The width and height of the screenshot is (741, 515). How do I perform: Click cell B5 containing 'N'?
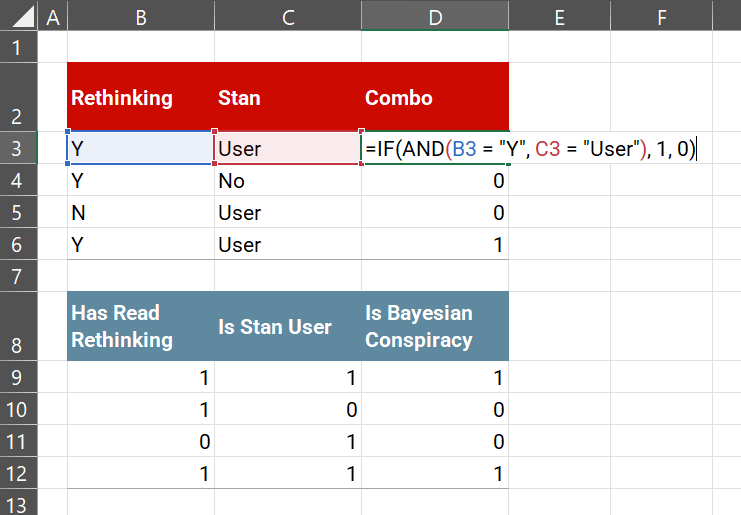(141, 212)
